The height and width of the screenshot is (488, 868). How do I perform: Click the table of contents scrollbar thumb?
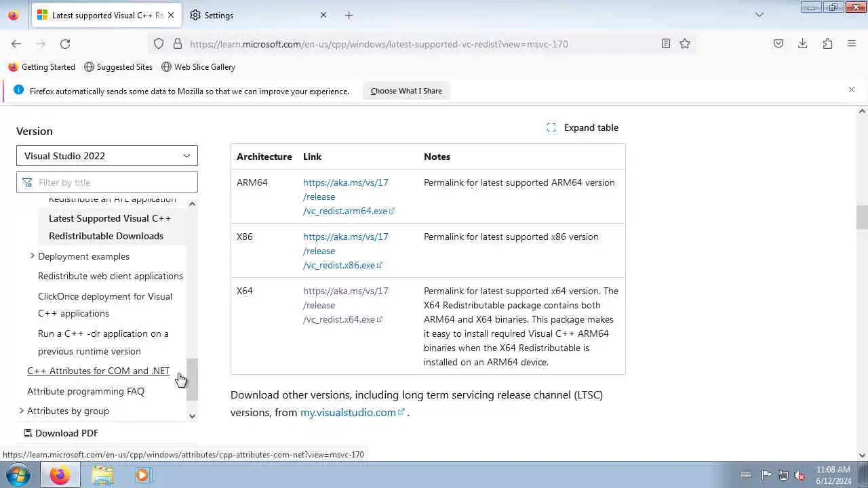(x=192, y=380)
